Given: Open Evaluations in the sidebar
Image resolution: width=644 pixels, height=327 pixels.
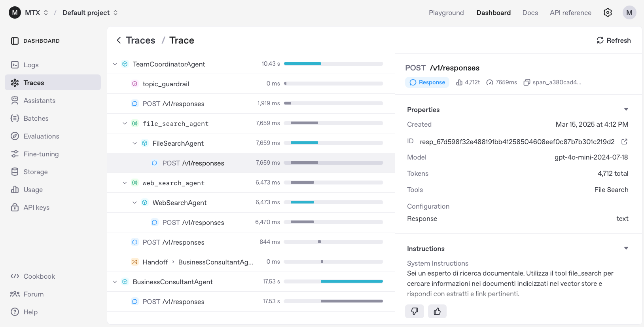Looking at the screenshot, I should click(41, 136).
